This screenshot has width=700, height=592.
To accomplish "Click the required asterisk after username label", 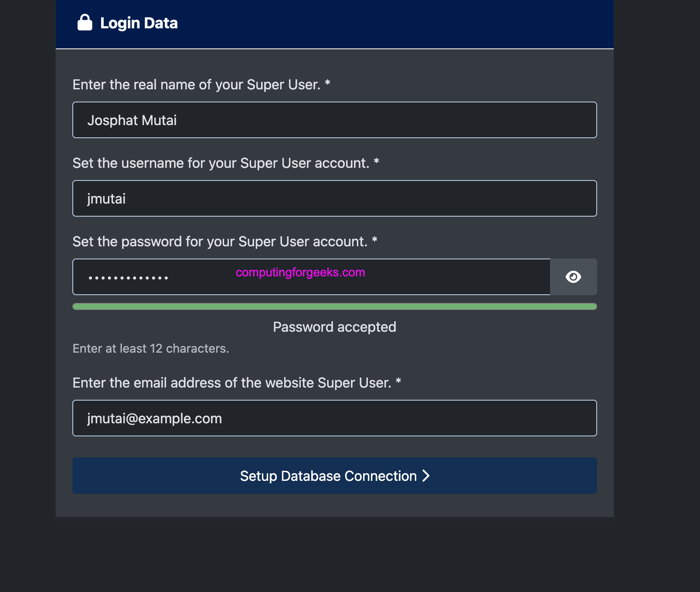I will click(376, 162).
